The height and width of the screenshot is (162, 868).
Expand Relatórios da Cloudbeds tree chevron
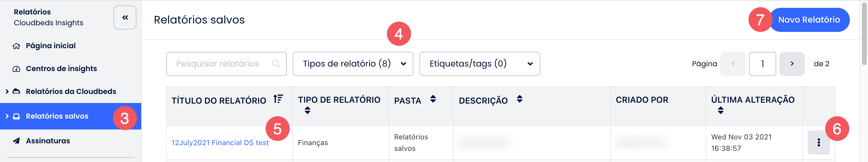pyautogui.click(x=7, y=92)
